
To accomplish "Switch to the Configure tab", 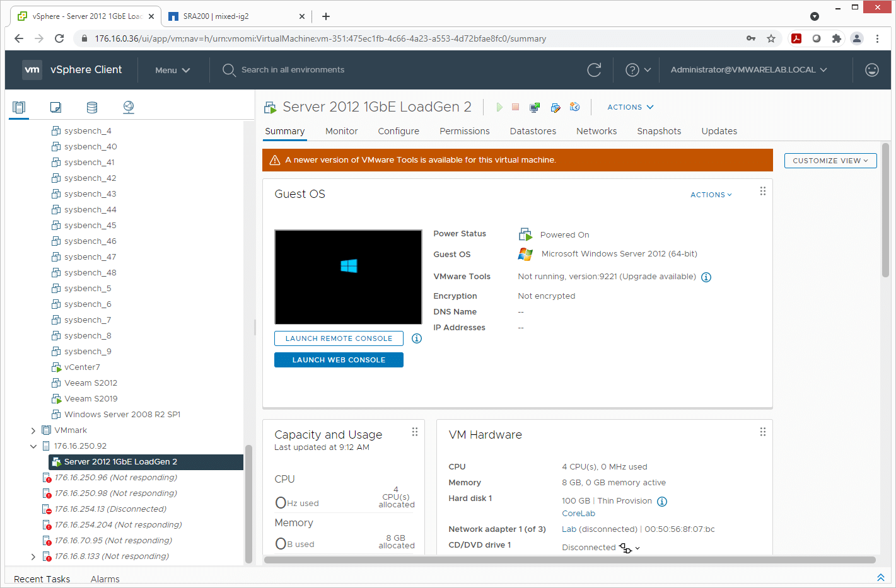I will [x=399, y=131].
